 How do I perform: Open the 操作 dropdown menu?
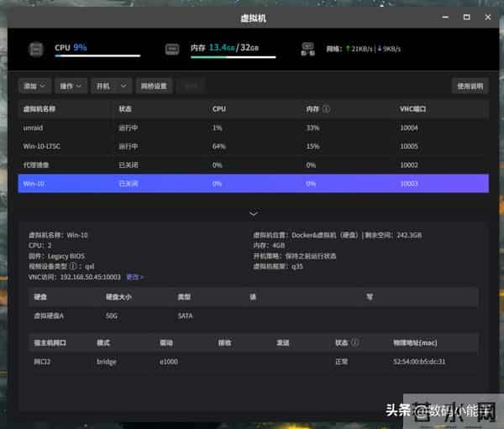point(71,86)
